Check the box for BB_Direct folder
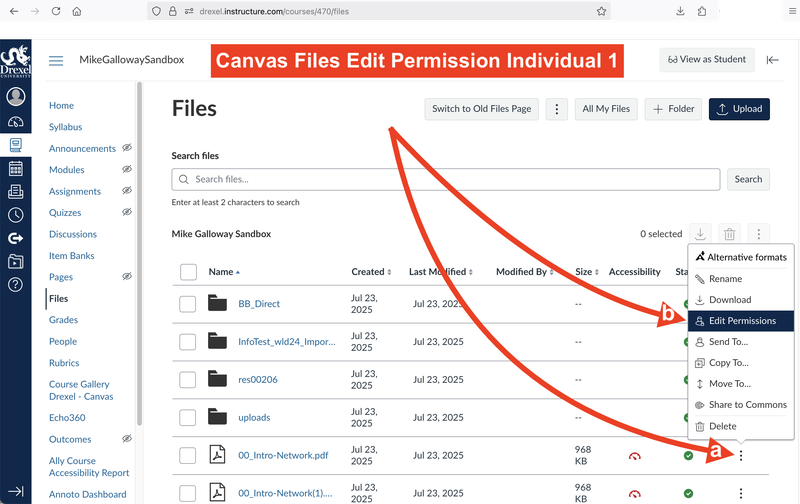800x504 pixels. (x=188, y=304)
